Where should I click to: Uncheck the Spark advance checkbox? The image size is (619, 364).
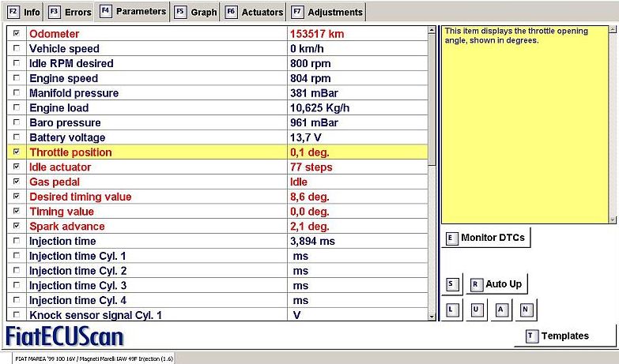[17, 227]
